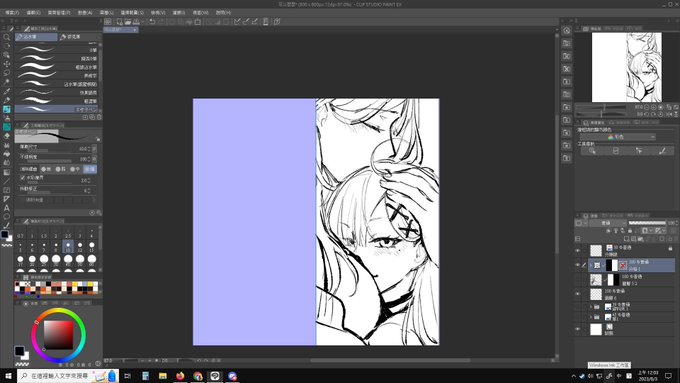
Task: Expand the lower layer folder
Action: pos(591,317)
